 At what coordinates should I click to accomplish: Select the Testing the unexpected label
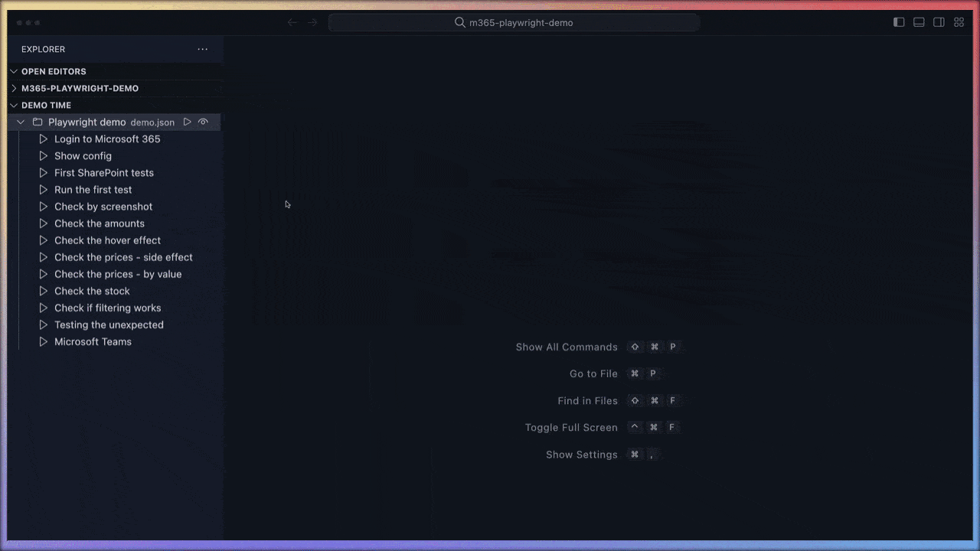tap(109, 324)
